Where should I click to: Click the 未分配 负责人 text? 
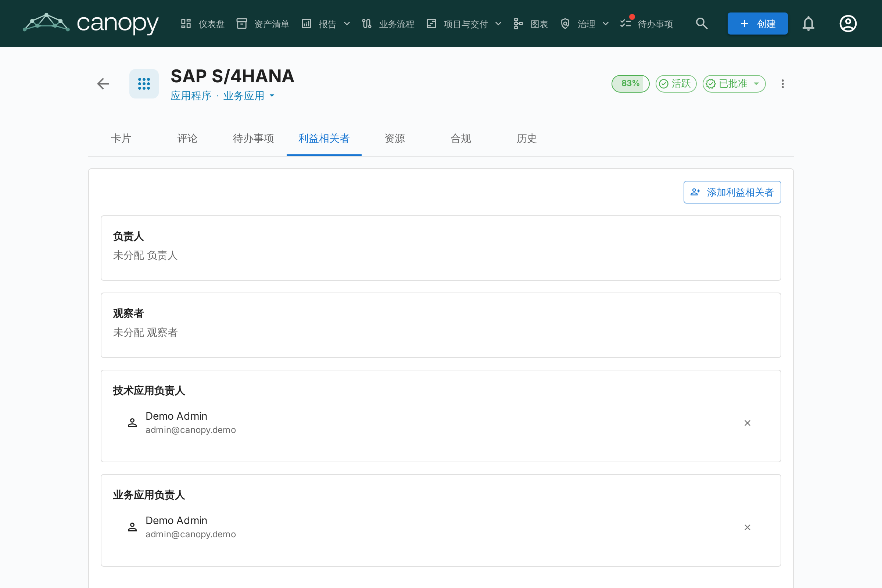click(145, 255)
